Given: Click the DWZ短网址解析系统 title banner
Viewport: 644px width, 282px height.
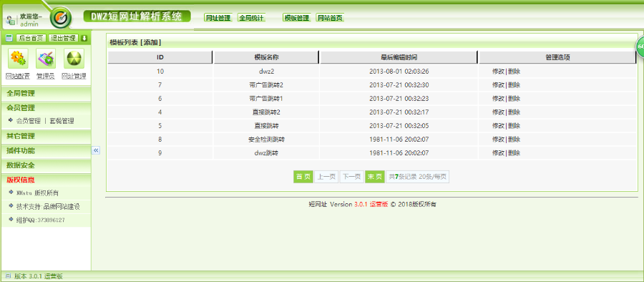Looking at the screenshot, I should 137,16.
